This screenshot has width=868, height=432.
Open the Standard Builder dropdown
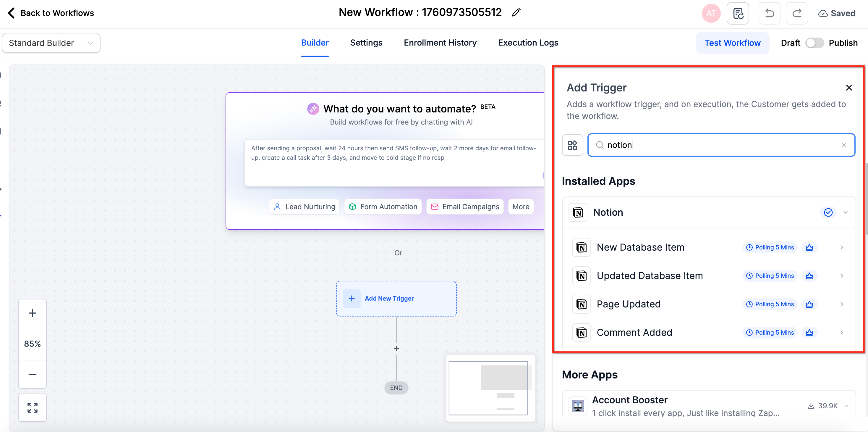pos(51,43)
